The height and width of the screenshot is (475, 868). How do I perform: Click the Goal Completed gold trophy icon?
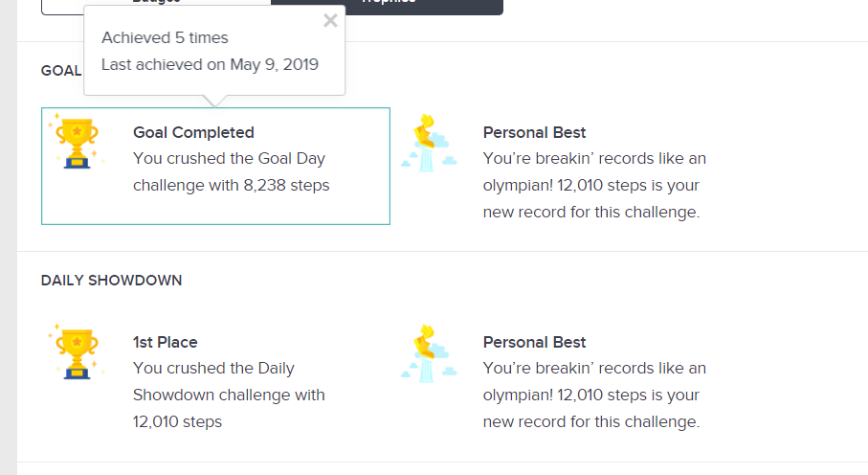click(77, 142)
